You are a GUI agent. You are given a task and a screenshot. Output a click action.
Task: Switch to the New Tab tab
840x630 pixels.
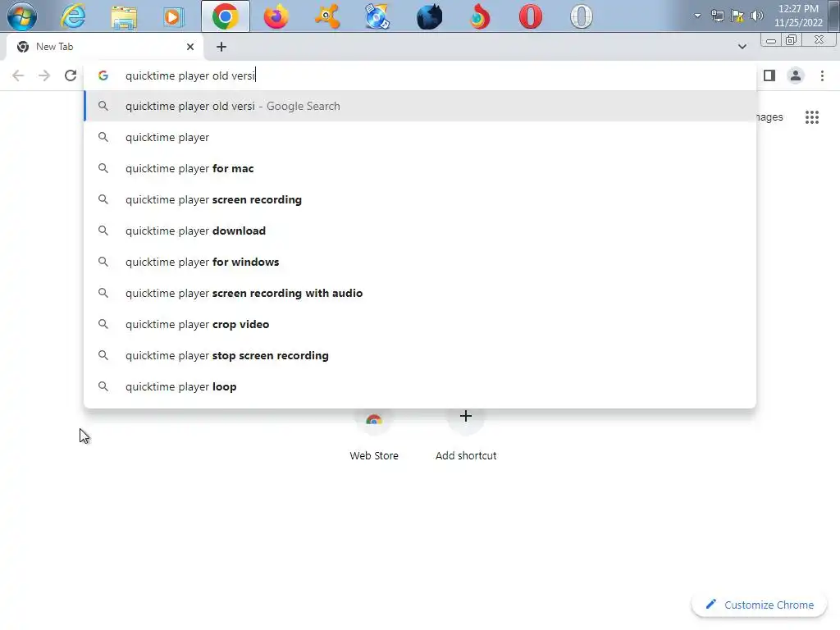(x=104, y=47)
